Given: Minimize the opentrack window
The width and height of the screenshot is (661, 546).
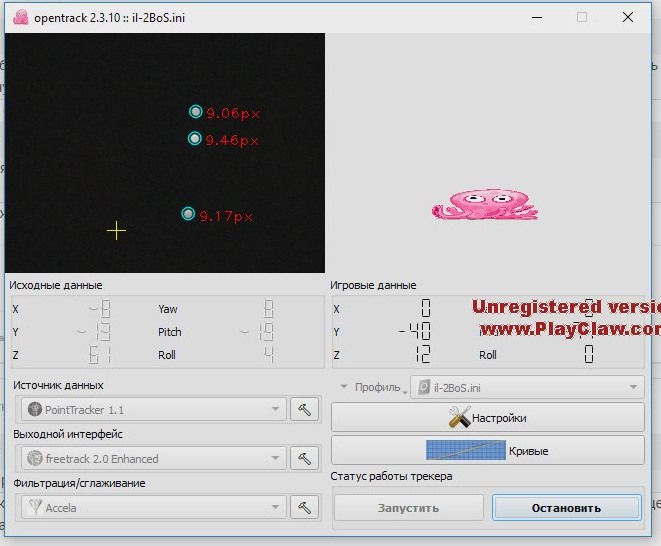Looking at the screenshot, I should (x=537, y=17).
